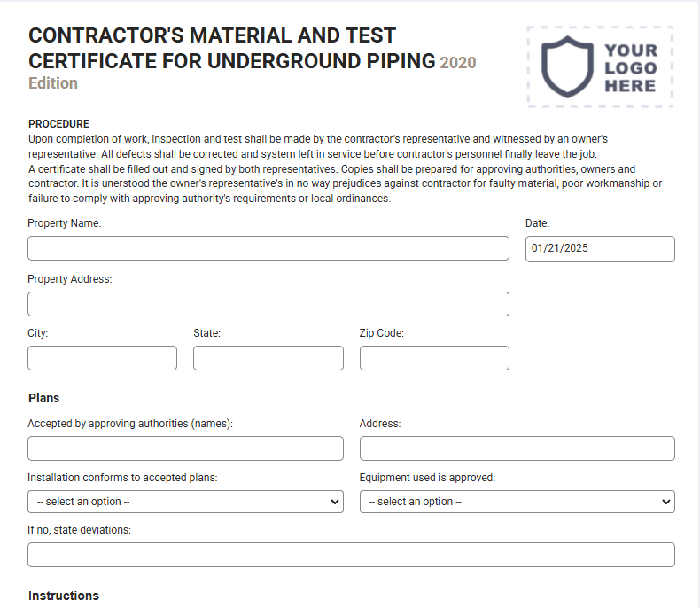
Task: Focus the City input box
Action: click(102, 358)
